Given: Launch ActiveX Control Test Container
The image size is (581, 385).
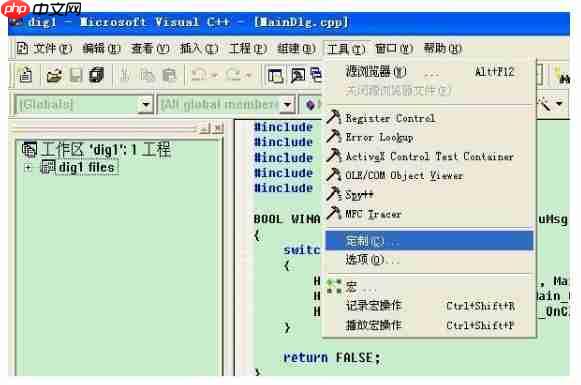Looking at the screenshot, I should click(429, 156).
